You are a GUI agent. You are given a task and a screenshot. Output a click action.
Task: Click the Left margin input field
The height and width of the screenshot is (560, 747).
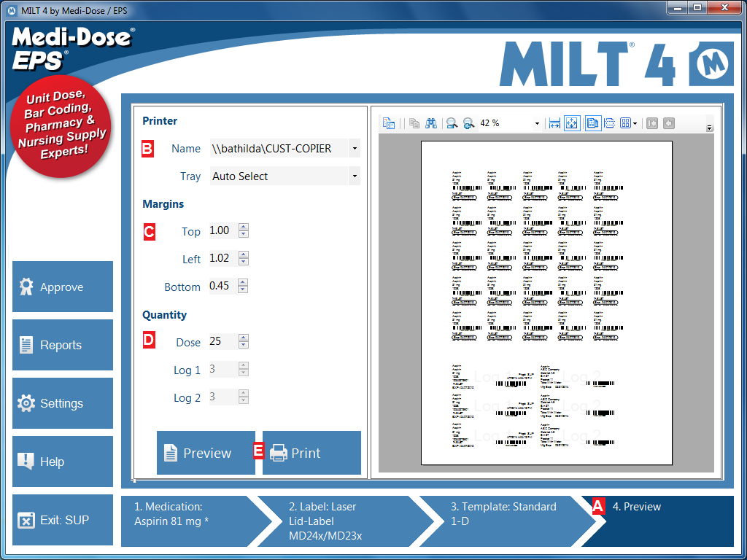click(x=224, y=258)
